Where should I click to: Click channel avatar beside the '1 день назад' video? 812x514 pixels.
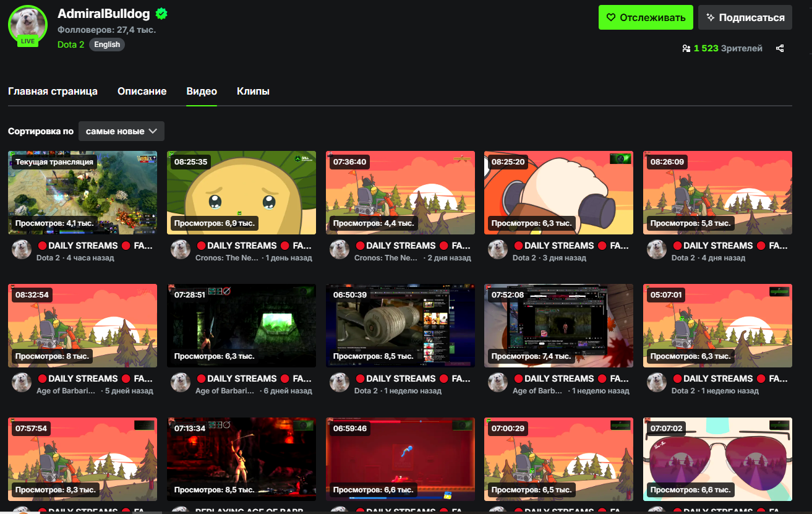[x=181, y=249]
